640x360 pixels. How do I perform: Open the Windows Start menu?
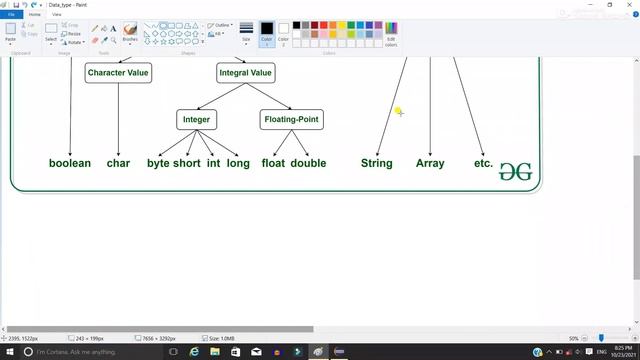[9, 352]
